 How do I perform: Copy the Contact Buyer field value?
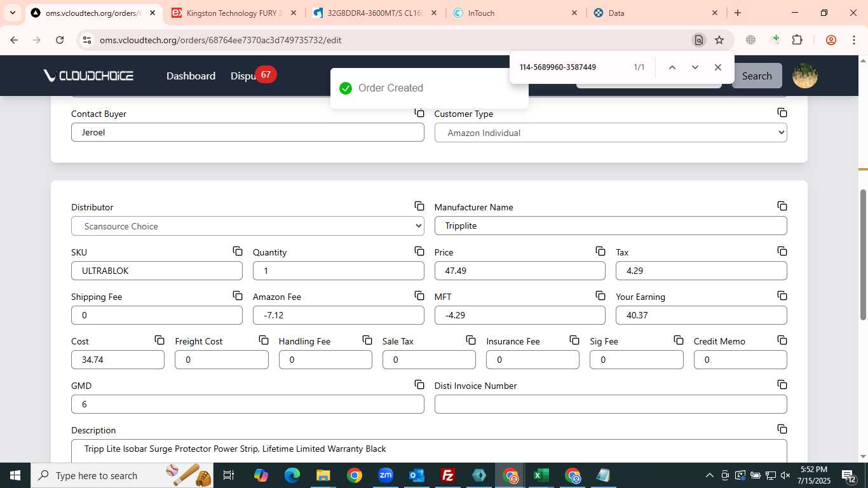419,113
